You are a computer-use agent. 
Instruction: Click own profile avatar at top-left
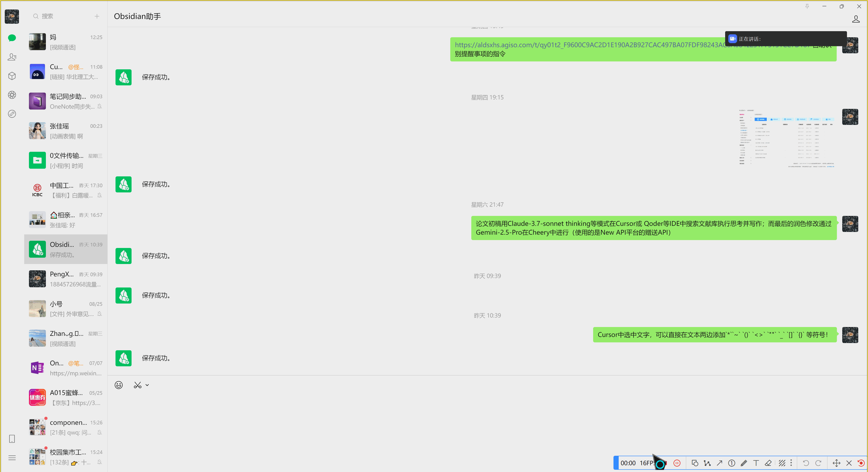(12, 16)
